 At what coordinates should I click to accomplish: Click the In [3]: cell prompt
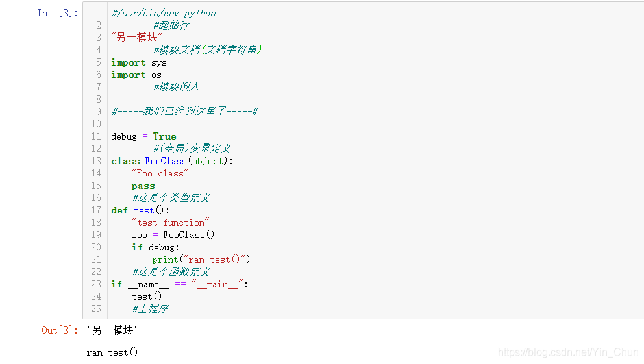[57, 13]
